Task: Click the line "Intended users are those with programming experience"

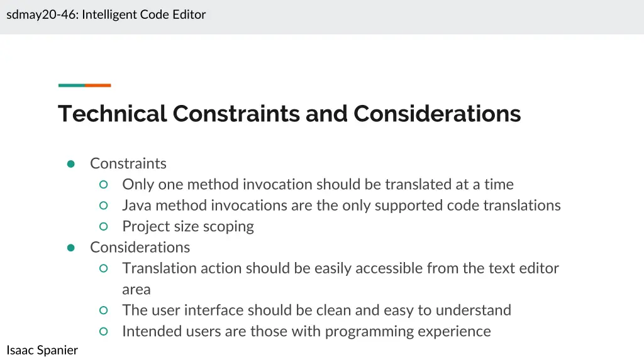Action: click(306, 331)
